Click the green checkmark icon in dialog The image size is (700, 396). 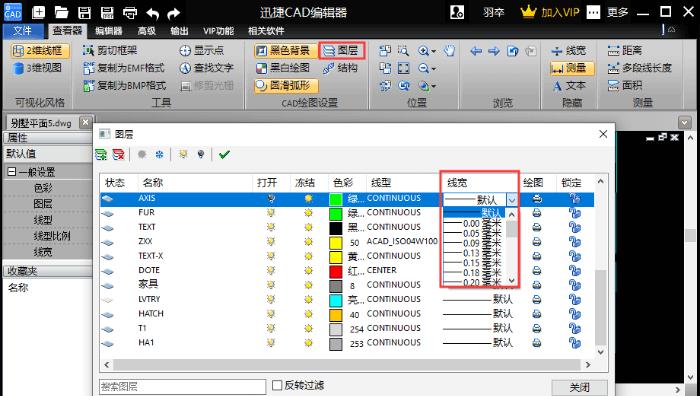(224, 154)
